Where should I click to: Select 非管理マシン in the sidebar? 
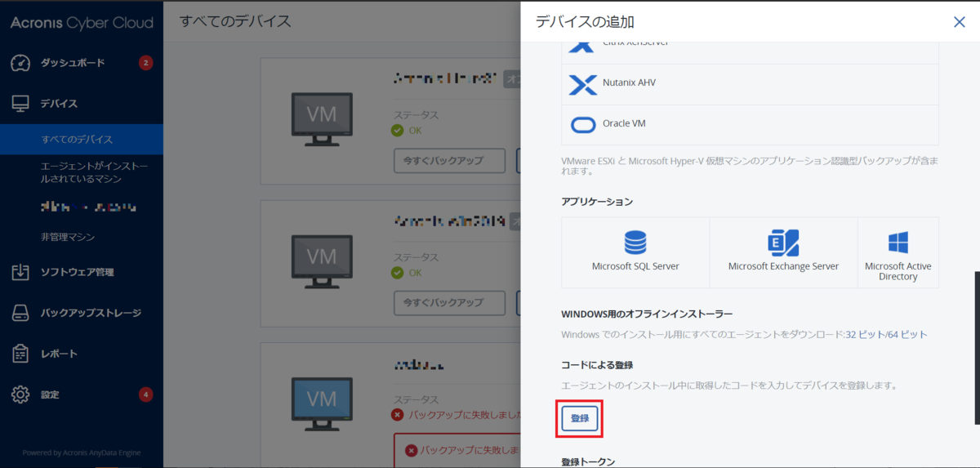pos(68,238)
